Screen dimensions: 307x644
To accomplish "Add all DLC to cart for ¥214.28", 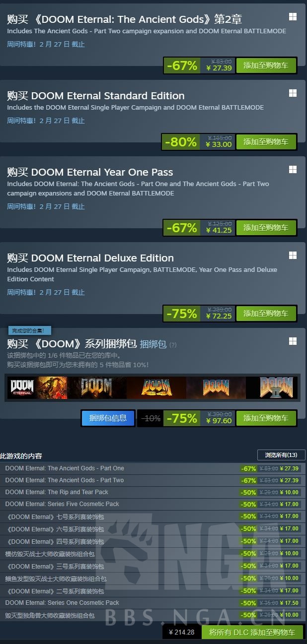I will point(252,632).
